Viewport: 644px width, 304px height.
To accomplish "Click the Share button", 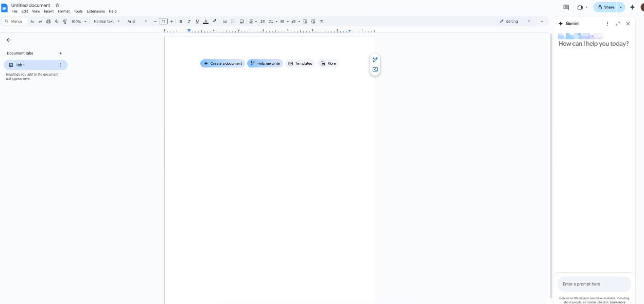I will (606, 7).
